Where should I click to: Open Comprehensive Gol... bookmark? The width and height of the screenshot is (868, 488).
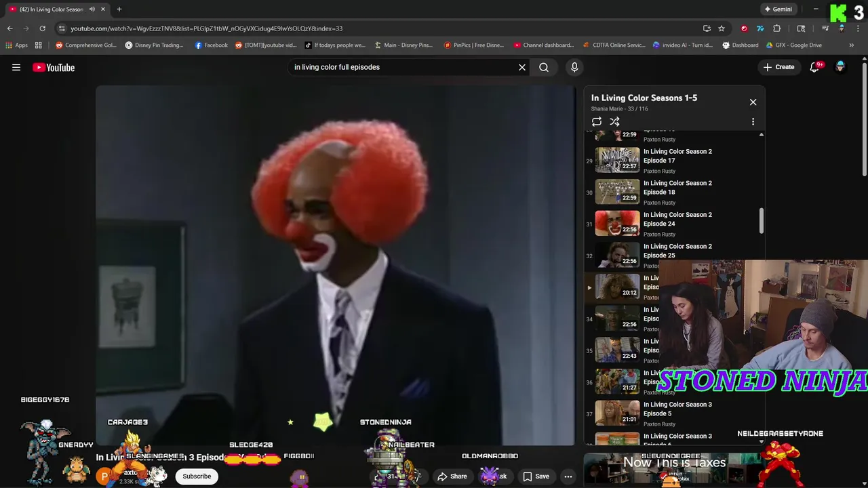tap(86, 45)
